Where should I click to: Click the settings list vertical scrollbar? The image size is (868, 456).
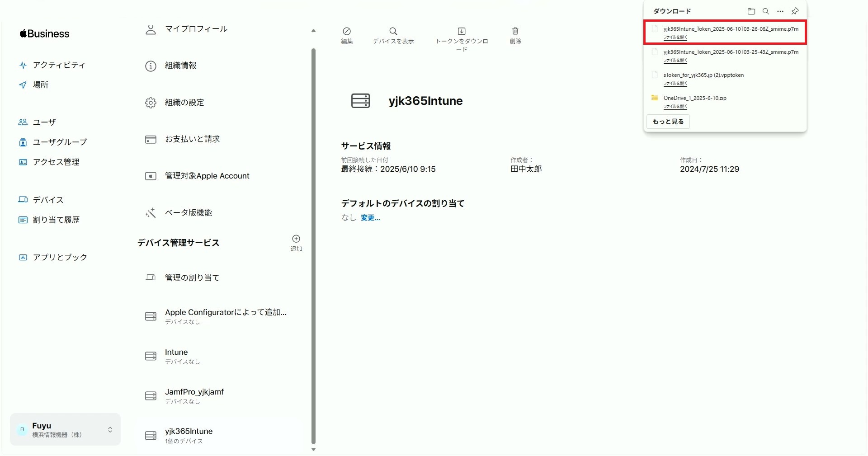point(313,246)
